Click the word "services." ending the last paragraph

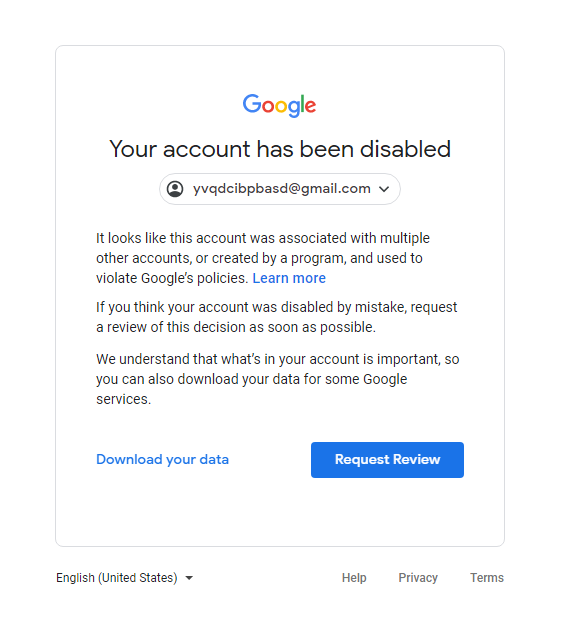tap(124, 399)
